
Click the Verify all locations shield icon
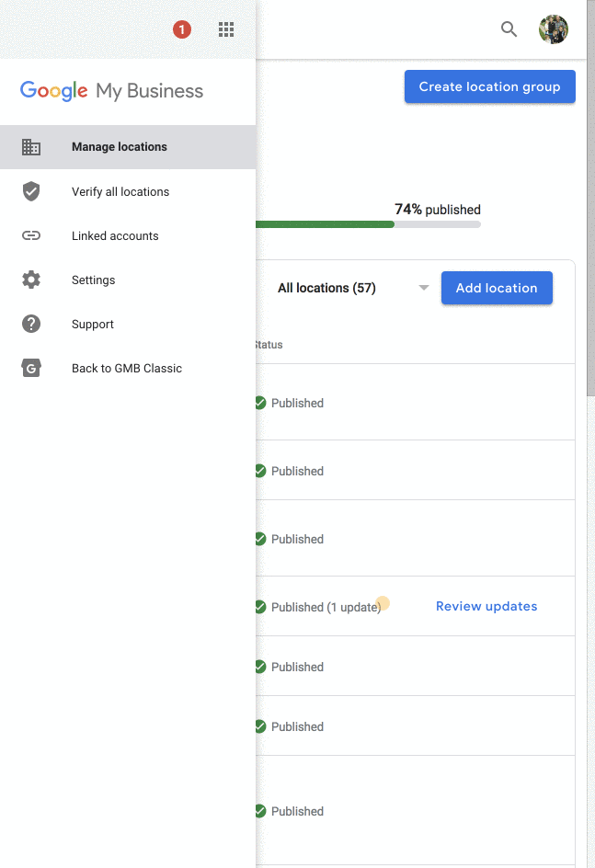31,191
